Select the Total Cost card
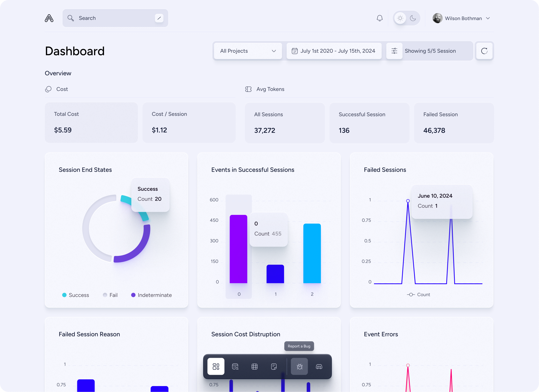 point(91,123)
